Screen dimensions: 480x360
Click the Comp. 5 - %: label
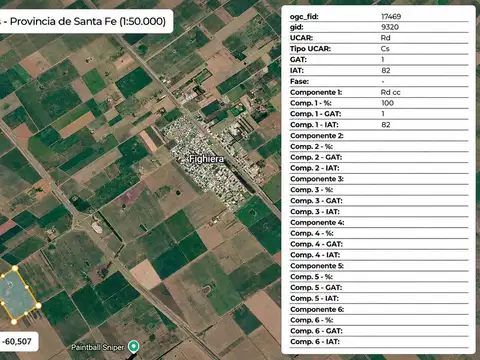click(311, 277)
